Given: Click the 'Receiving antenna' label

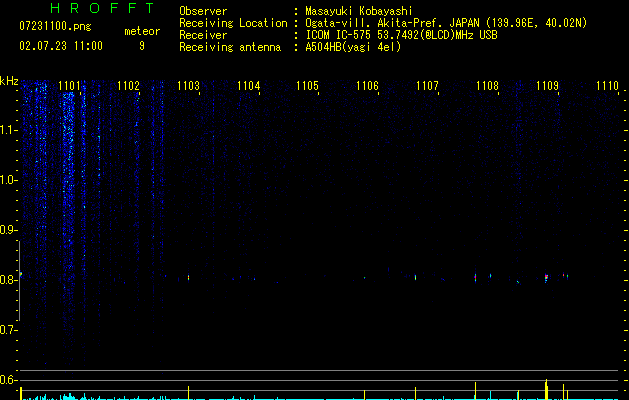Looking at the screenshot, I should [230, 47].
